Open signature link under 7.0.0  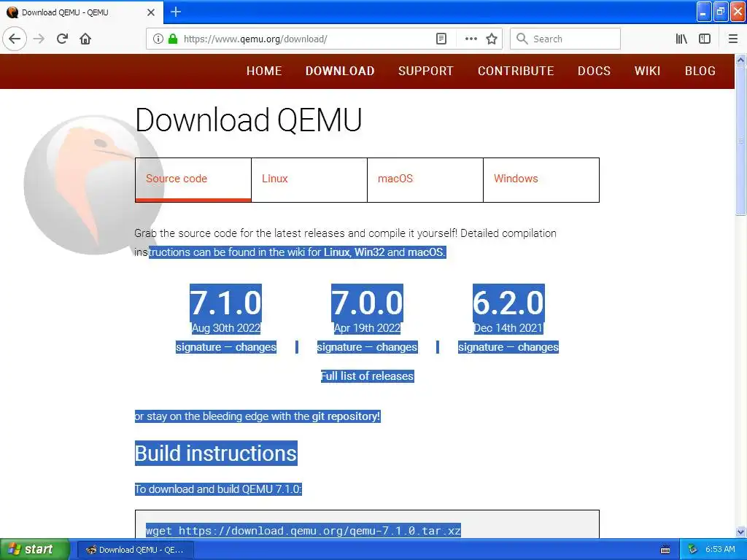tap(339, 347)
